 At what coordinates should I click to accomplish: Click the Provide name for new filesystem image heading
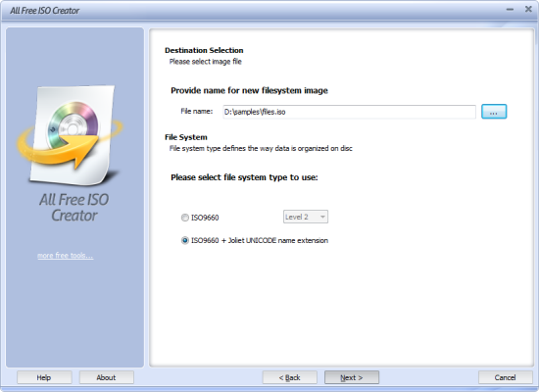[x=249, y=90]
